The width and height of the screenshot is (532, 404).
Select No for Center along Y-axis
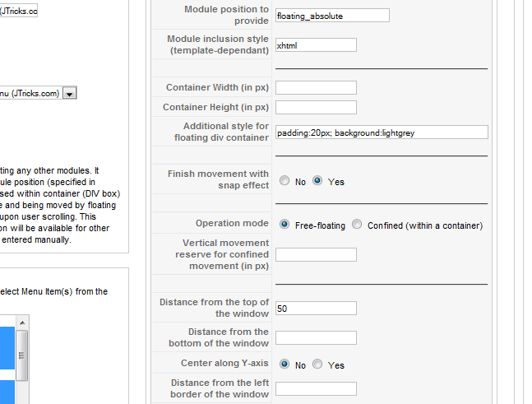[x=285, y=365]
